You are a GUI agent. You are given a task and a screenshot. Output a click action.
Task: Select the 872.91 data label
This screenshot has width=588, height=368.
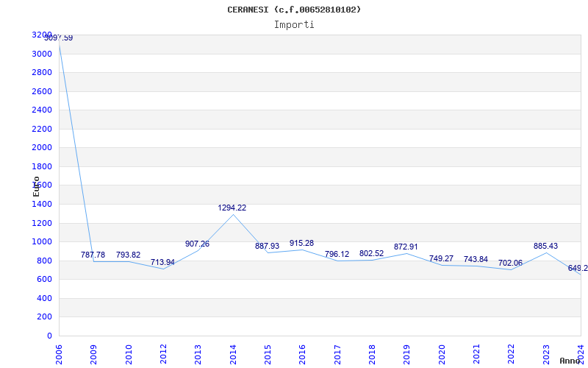[x=406, y=247]
